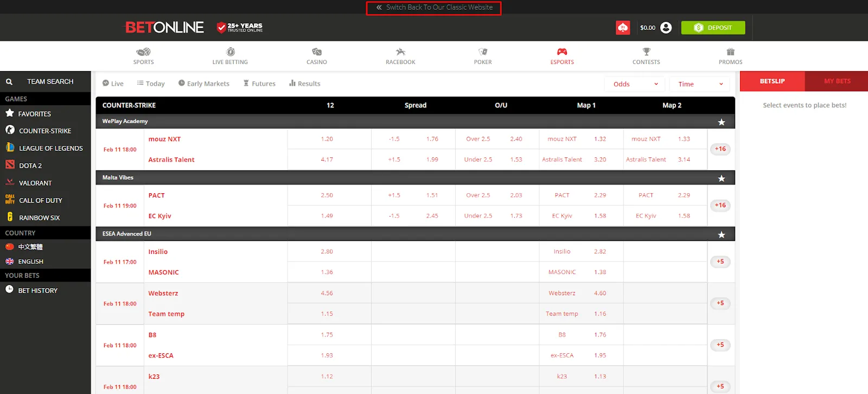The image size is (868, 394).
Task: Favorite the ESEA Advanced EU league star
Action: [722, 235]
